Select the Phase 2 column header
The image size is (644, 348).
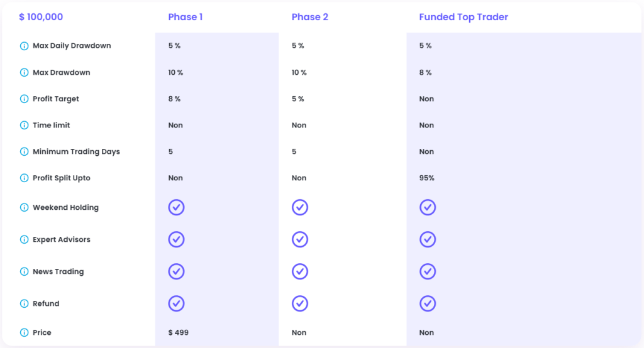(x=309, y=17)
